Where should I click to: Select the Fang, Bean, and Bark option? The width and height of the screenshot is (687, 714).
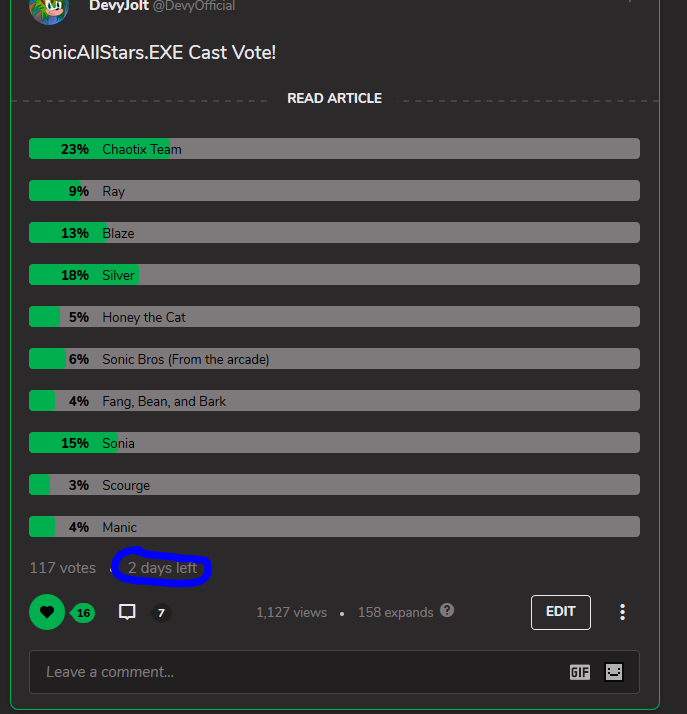(x=334, y=401)
